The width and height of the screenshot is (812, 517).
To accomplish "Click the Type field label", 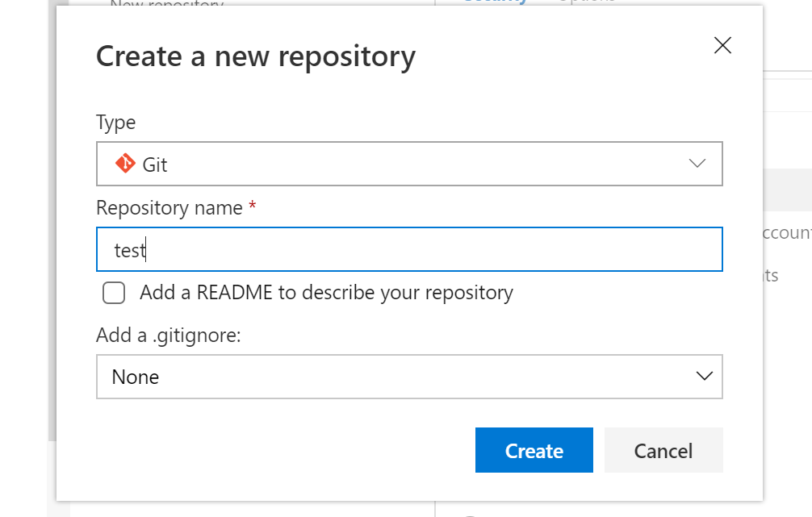I will pyautogui.click(x=116, y=123).
